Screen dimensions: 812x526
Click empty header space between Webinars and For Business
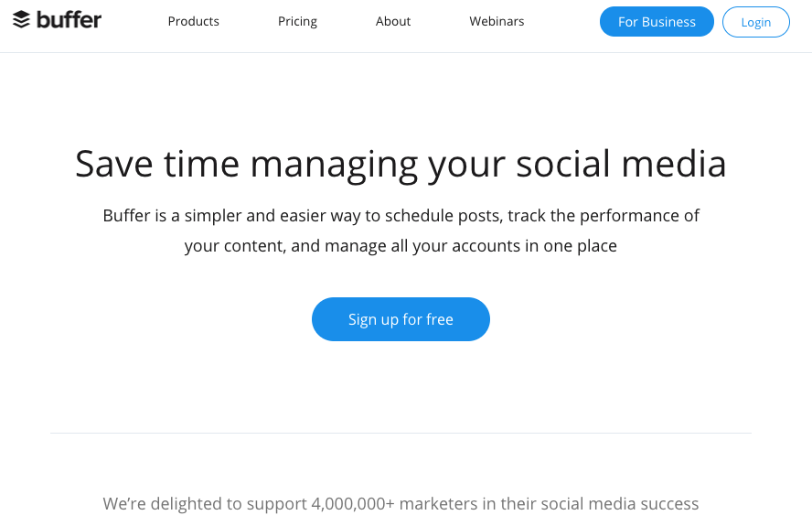(x=561, y=22)
